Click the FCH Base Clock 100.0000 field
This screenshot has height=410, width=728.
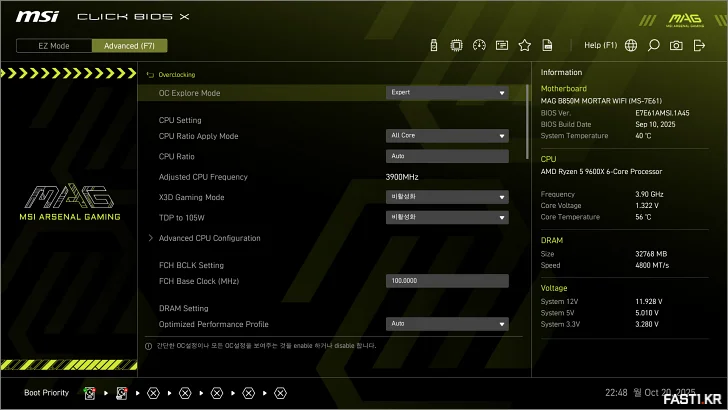447,281
